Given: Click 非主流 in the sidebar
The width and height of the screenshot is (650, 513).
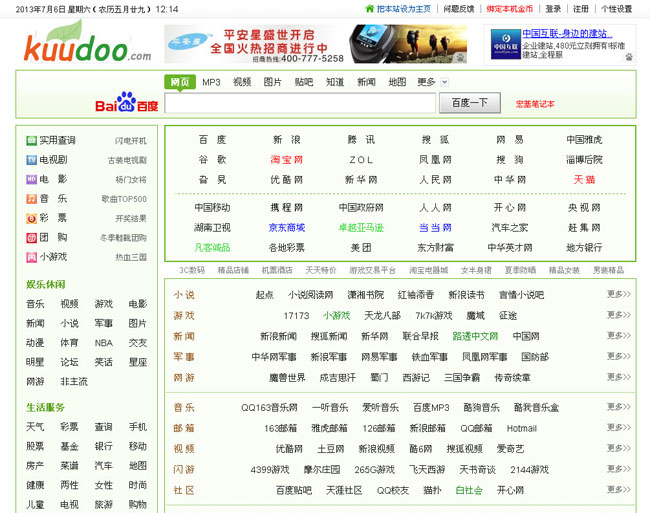Looking at the screenshot, I should click(74, 382).
